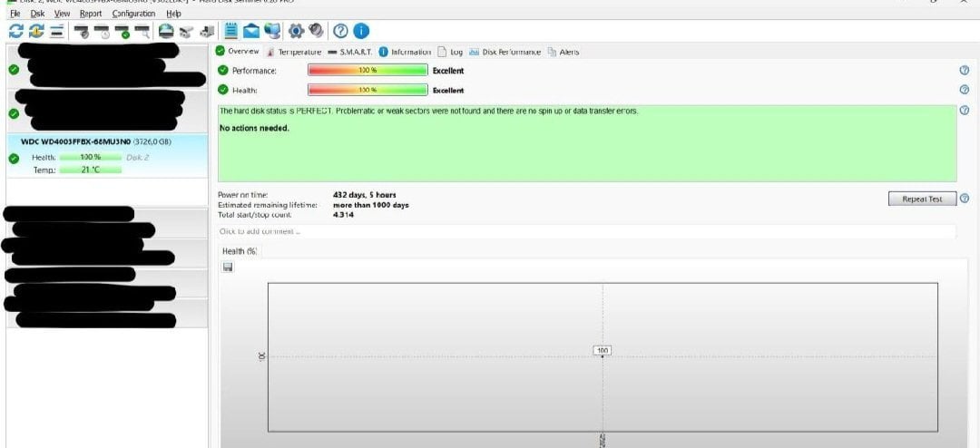Click the green check icon beside Performance label
980x448 pixels.
(222, 70)
